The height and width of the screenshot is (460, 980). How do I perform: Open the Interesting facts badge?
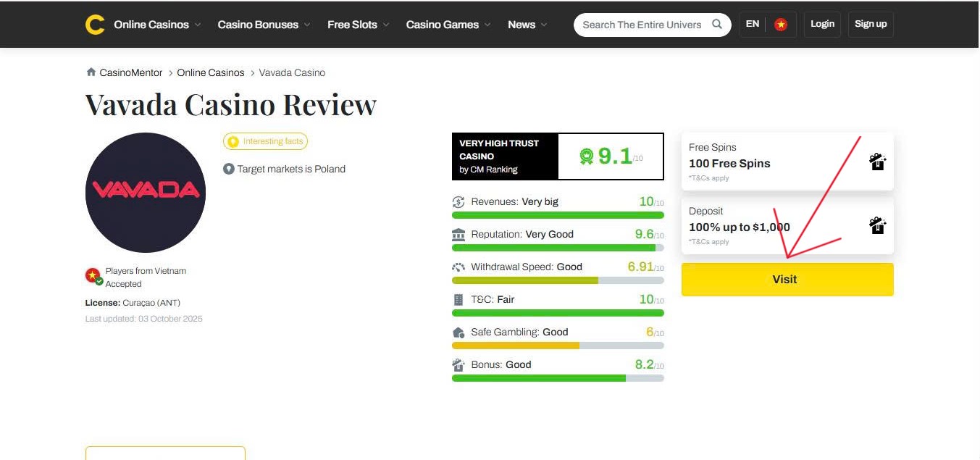click(x=266, y=141)
